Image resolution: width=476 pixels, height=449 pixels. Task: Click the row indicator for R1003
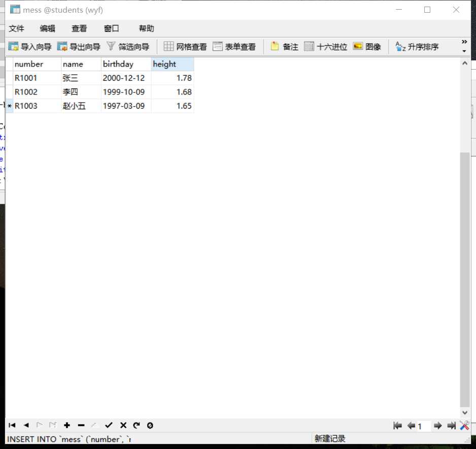click(x=10, y=106)
